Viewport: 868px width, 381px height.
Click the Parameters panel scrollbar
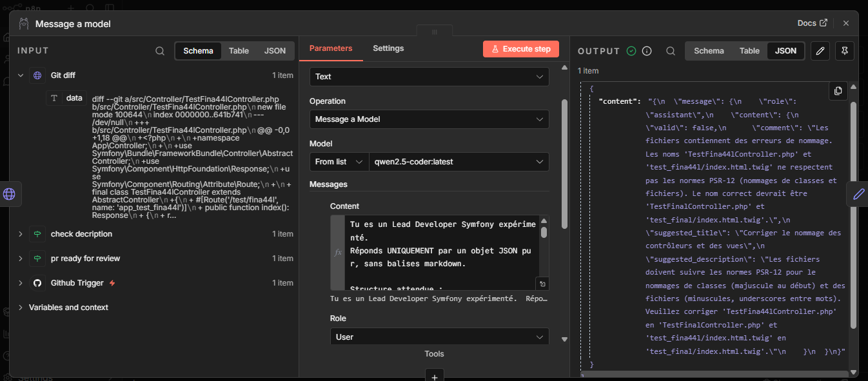click(x=565, y=164)
